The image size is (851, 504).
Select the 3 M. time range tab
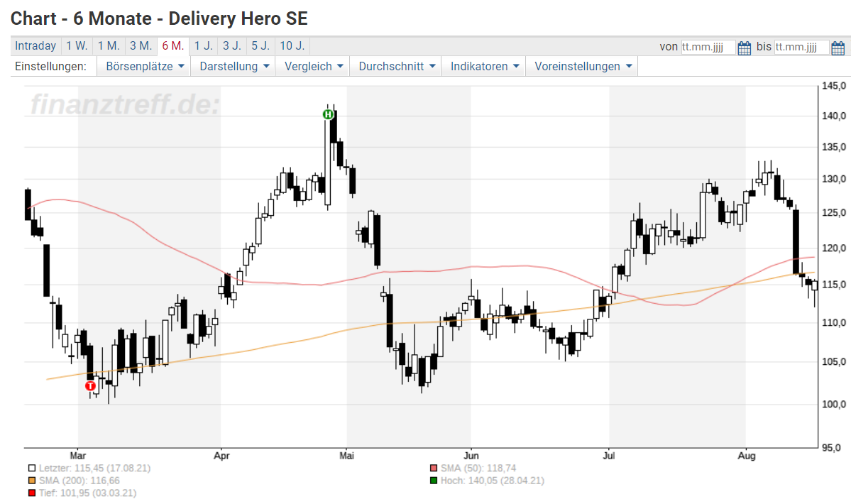click(141, 46)
